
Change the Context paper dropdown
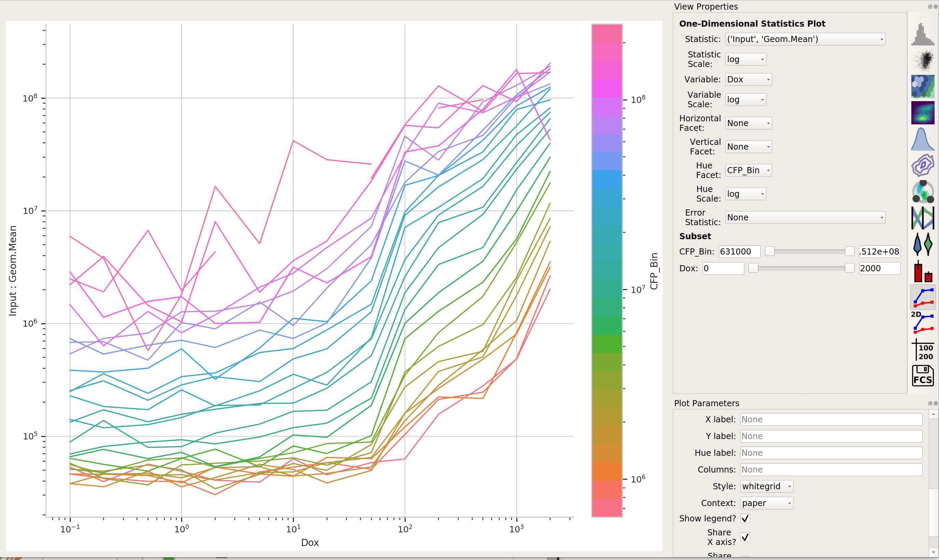click(766, 503)
